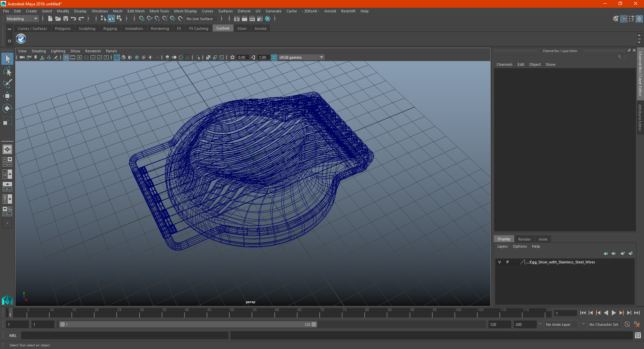Open a scene file

58,19
